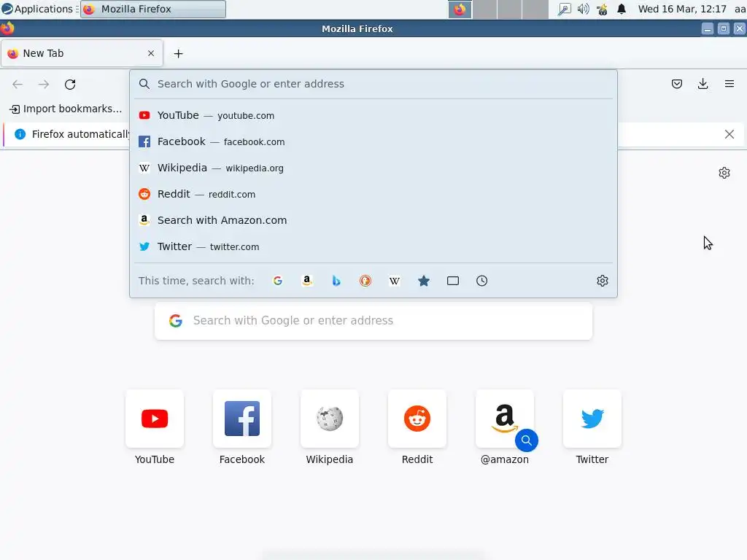The width and height of the screenshot is (747, 560).
Task: Click the address bar input field
Action: pos(373,84)
